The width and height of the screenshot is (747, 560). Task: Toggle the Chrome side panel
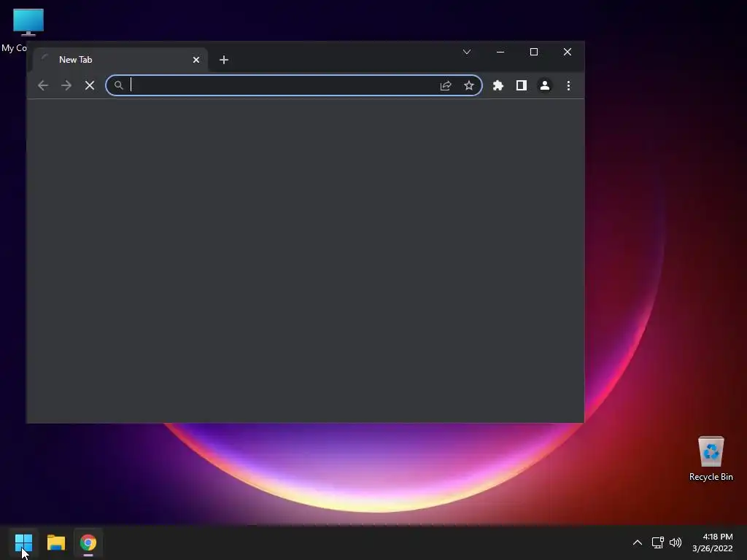click(x=521, y=85)
